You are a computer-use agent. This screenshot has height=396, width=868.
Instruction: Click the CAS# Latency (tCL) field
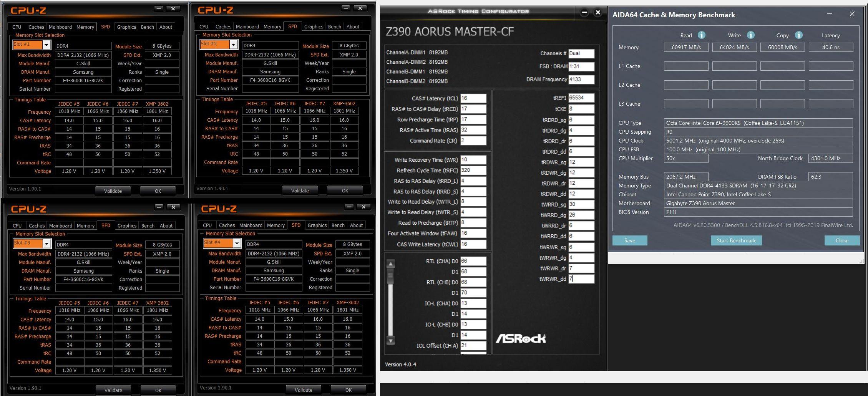473,98
